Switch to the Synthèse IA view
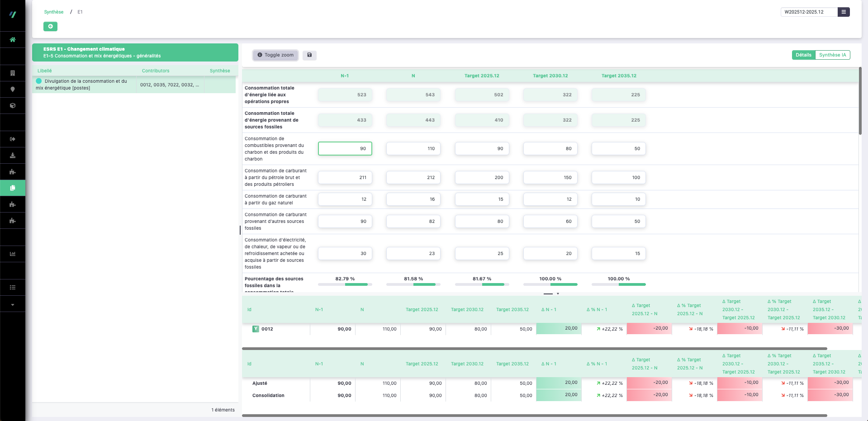This screenshot has width=868, height=421. tap(832, 55)
